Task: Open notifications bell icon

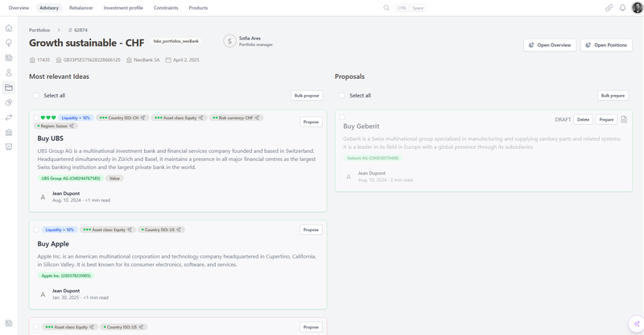Action: (x=622, y=8)
